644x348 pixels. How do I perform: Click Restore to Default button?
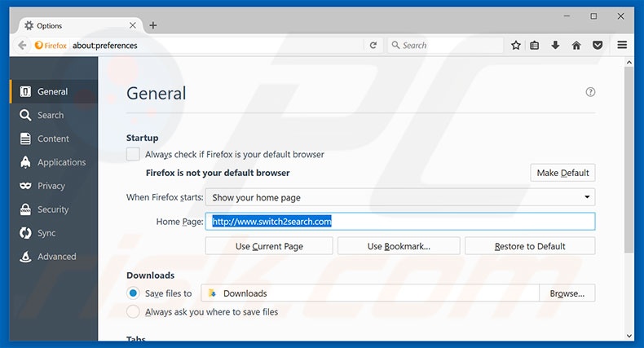coord(530,246)
